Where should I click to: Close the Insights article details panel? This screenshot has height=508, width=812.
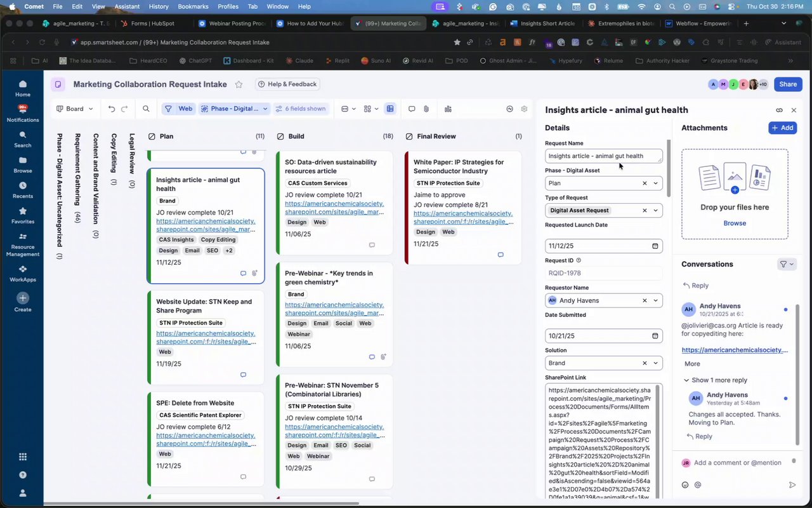(x=794, y=110)
